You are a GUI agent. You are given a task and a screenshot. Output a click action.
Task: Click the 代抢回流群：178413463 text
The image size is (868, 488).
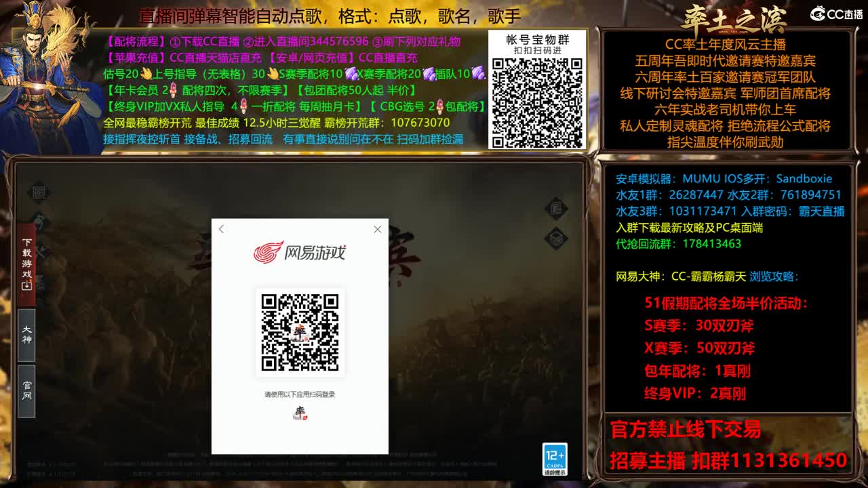pyautogui.click(x=678, y=244)
